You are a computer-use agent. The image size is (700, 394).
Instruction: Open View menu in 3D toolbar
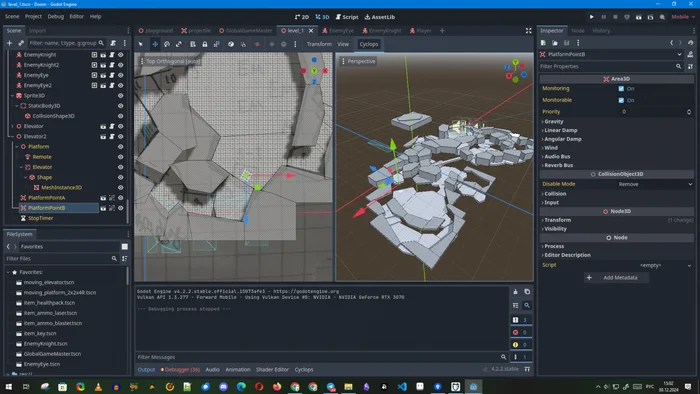click(x=343, y=44)
